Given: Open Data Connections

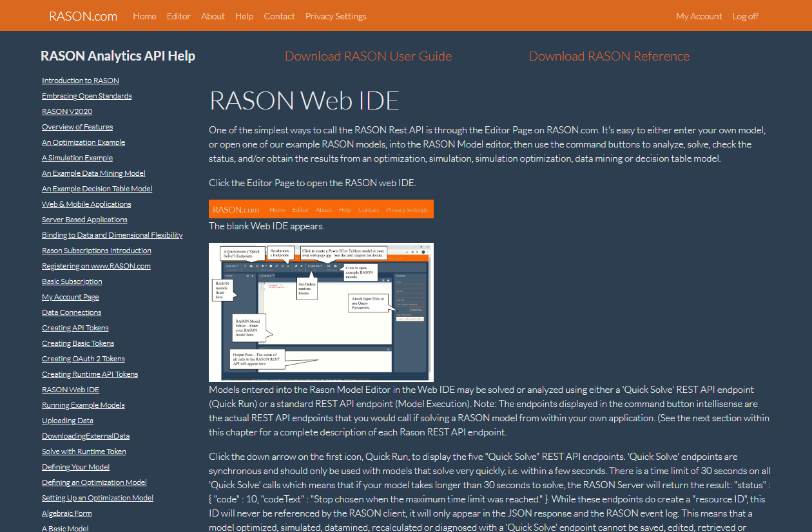Looking at the screenshot, I should [x=71, y=312].
